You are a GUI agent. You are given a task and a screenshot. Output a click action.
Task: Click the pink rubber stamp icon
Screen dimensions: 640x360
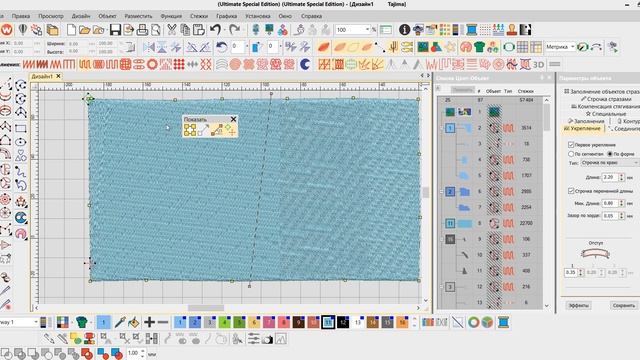click(x=512, y=30)
